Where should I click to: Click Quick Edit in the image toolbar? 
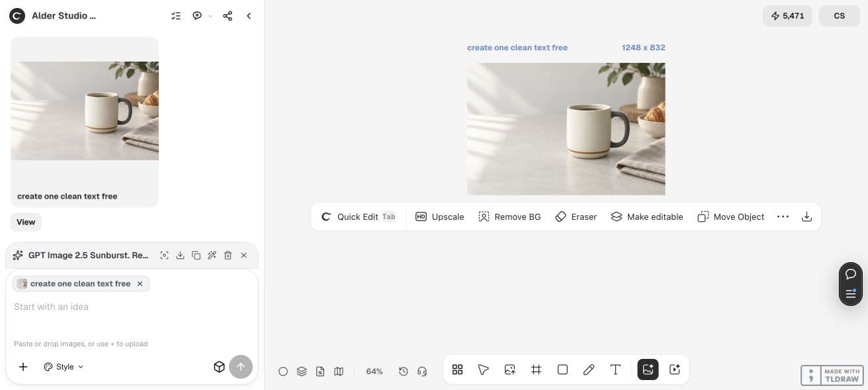click(358, 217)
